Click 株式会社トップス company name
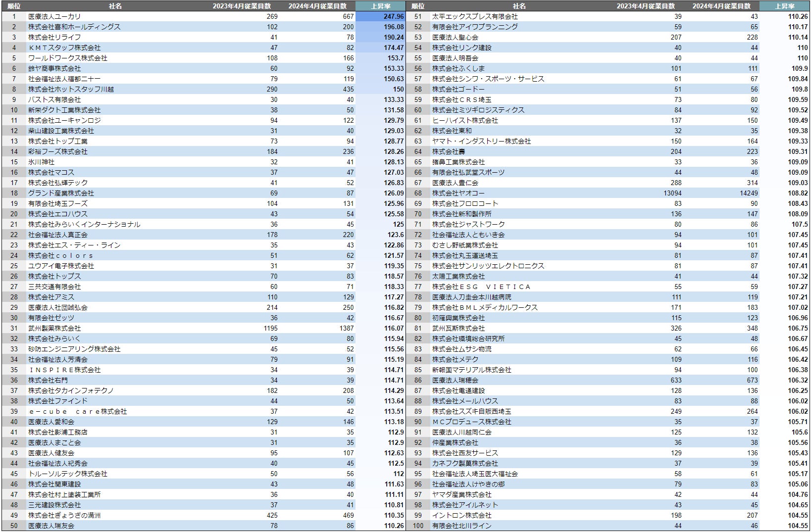This screenshot has height=532, width=811. coord(54,276)
